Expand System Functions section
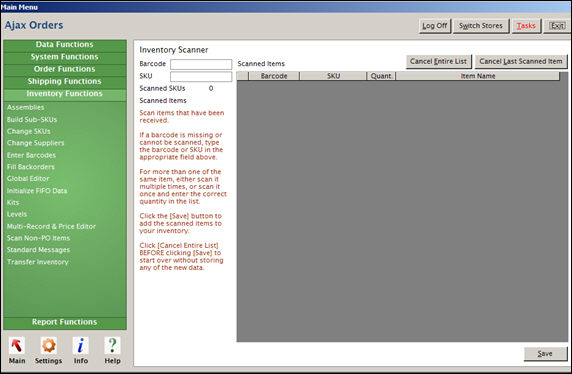The height and width of the screenshot is (374, 572). [x=65, y=57]
